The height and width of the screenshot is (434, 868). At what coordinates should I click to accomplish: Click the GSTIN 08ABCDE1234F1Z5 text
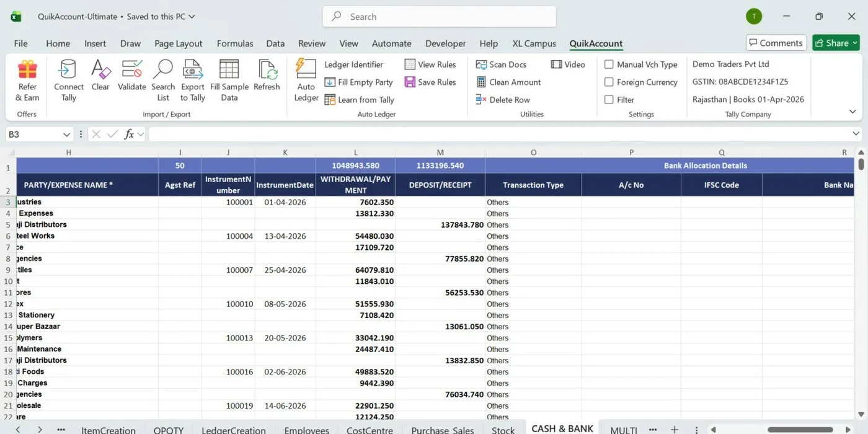740,82
